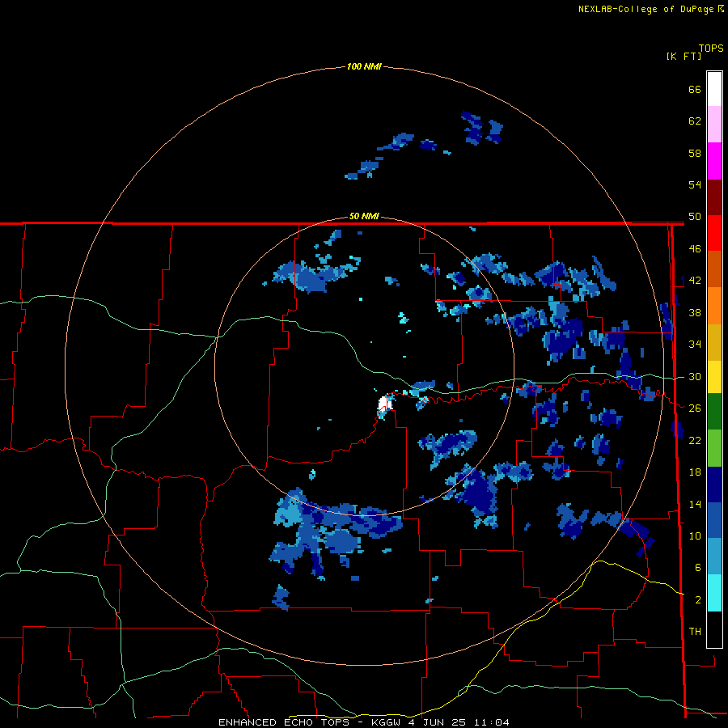The width and height of the screenshot is (728, 728).
Task: Click the white 66 kft legend swatch
Action: [x=714, y=89]
